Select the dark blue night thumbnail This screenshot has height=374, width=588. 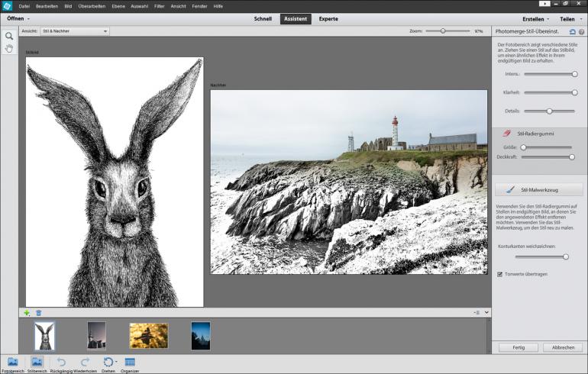(x=201, y=336)
